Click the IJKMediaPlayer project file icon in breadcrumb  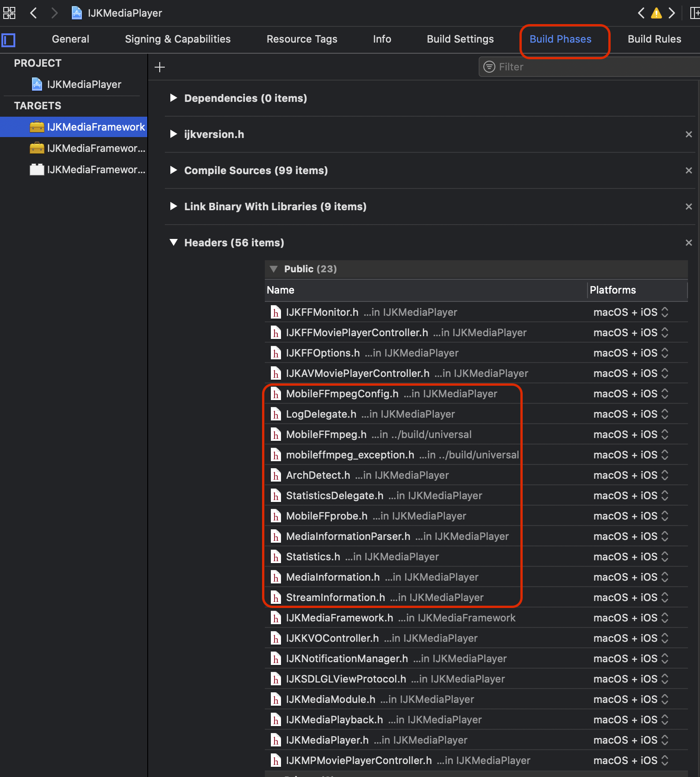point(77,13)
